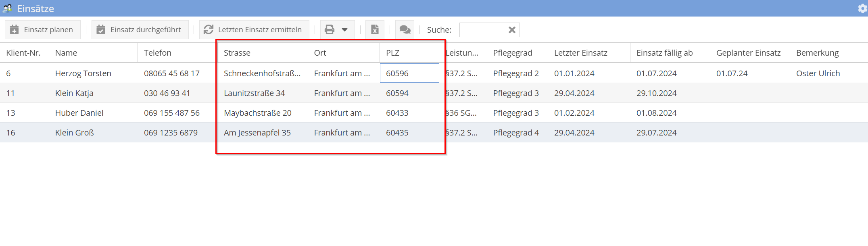Sort by Name column header
Image resolution: width=868 pixels, height=246 pixels.
93,53
